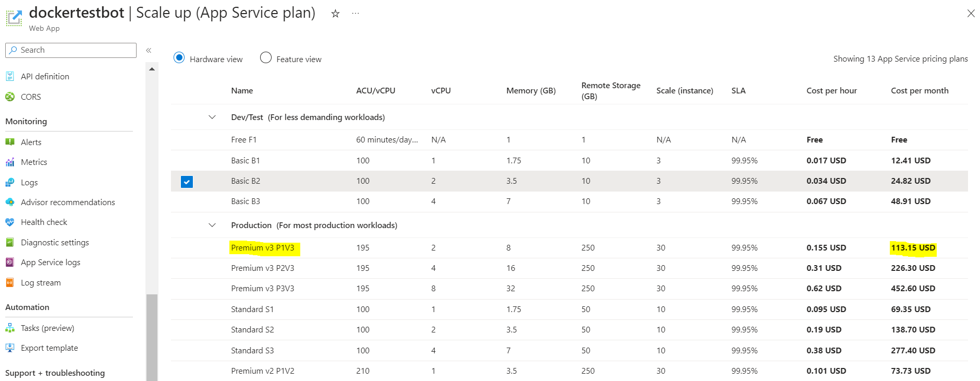Click the Monitoring section heading
Viewport: 980px width, 381px height.
click(26, 121)
